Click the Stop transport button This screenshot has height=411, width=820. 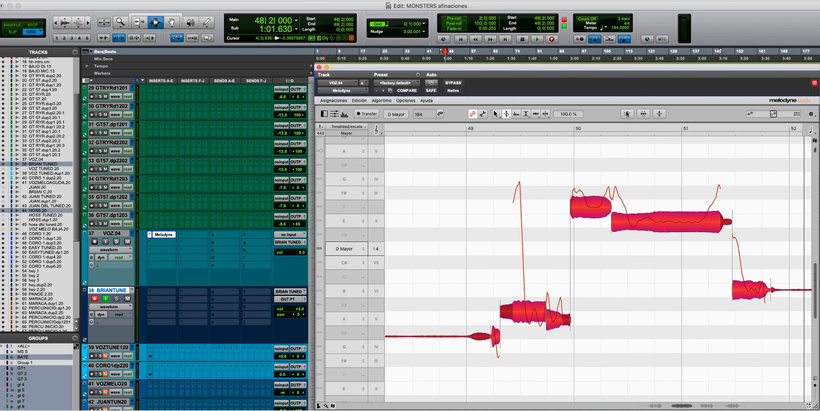(x=521, y=39)
